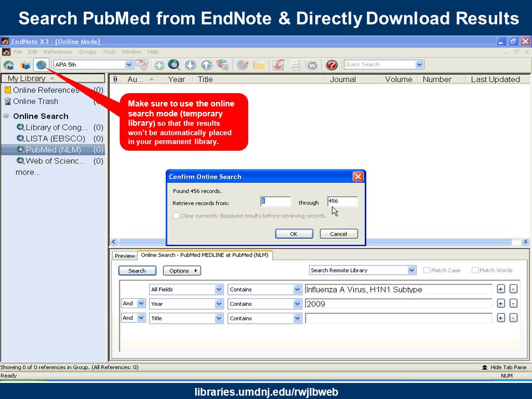Sort by the Journal column header
Image resolution: width=532 pixels, height=399 pixels.
342,79
